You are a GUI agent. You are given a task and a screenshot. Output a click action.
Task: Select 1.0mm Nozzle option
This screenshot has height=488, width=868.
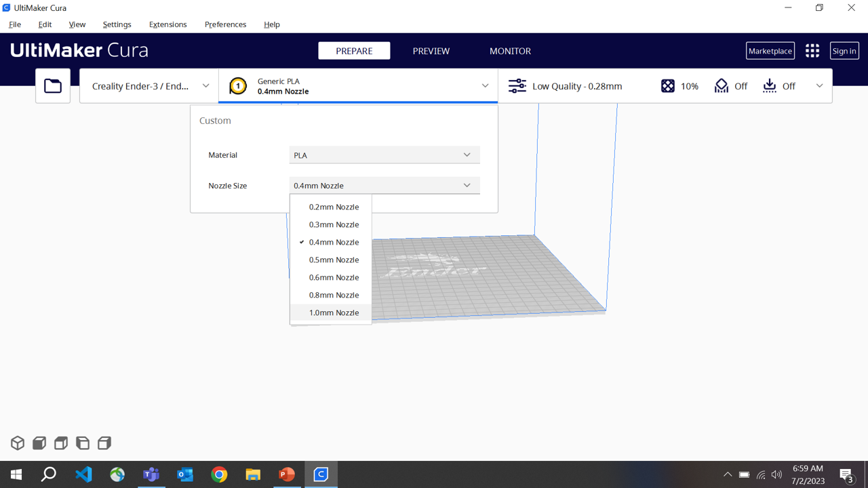pyautogui.click(x=331, y=312)
